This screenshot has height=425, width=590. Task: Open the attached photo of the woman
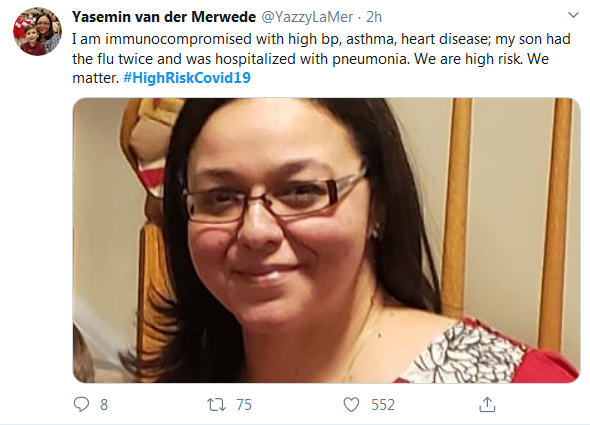pyautogui.click(x=326, y=240)
